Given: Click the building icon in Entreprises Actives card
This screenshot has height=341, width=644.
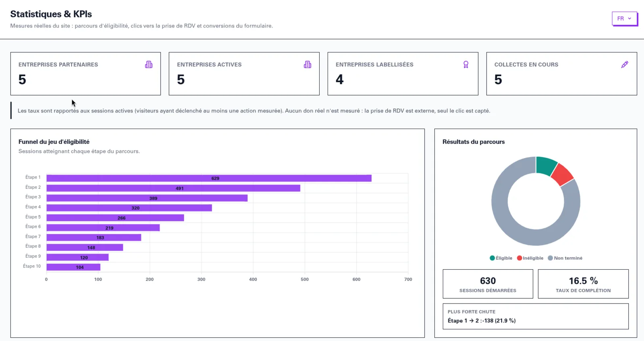Looking at the screenshot, I should (x=308, y=64).
